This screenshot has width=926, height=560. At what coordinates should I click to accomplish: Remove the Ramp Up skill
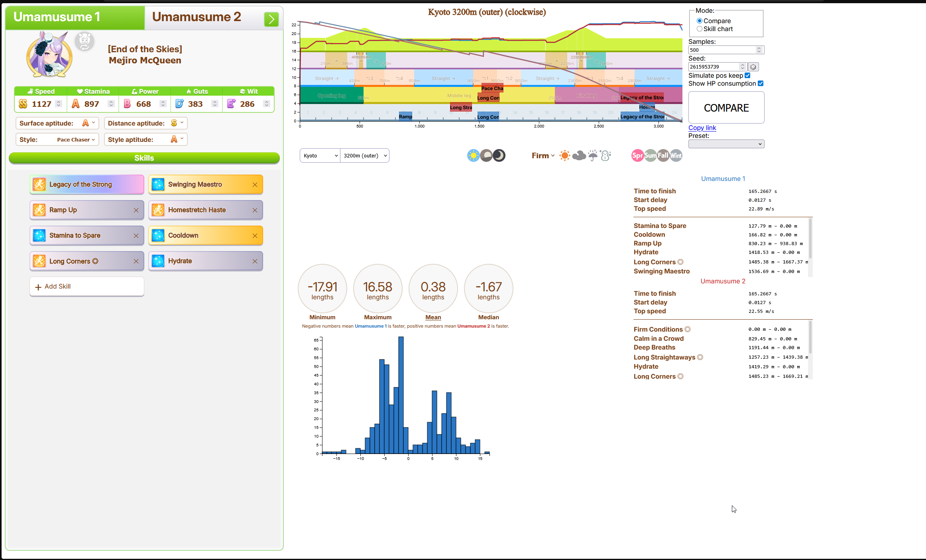pyautogui.click(x=136, y=210)
